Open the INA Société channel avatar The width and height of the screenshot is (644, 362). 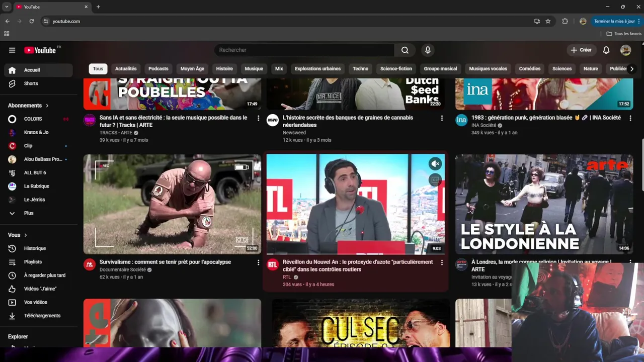pyautogui.click(x=461, y=120)
